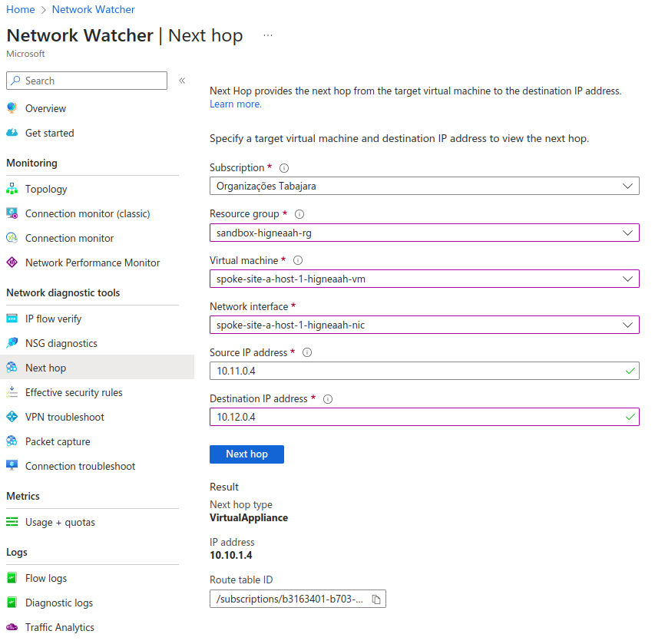Click the Usage + quotas icon
The width and height of the screenshot is (655, 644).
(12, 522)
